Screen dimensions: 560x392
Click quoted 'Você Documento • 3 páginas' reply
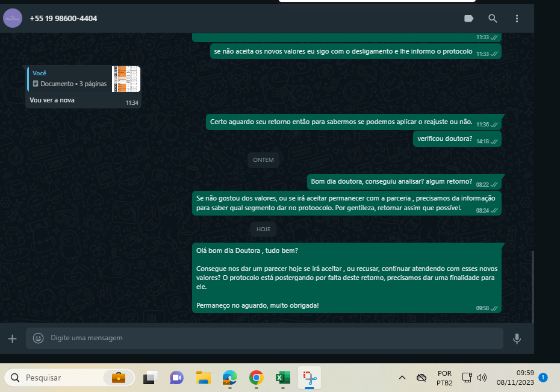tap(84, 79)
